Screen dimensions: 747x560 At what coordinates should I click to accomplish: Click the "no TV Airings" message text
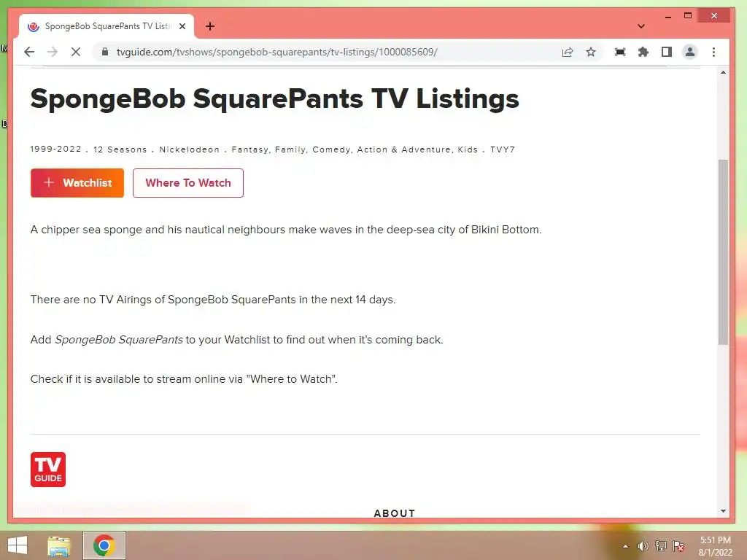tap(213, 300)
